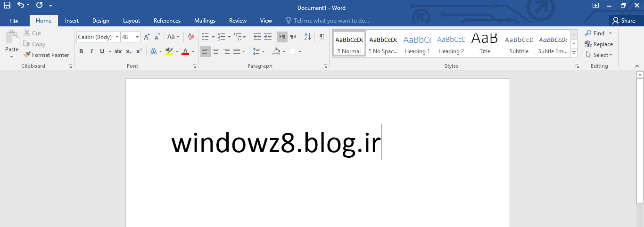Increase font size with Grow Font icon
Viewport: 644px width, 227px height.
point(147,37)
